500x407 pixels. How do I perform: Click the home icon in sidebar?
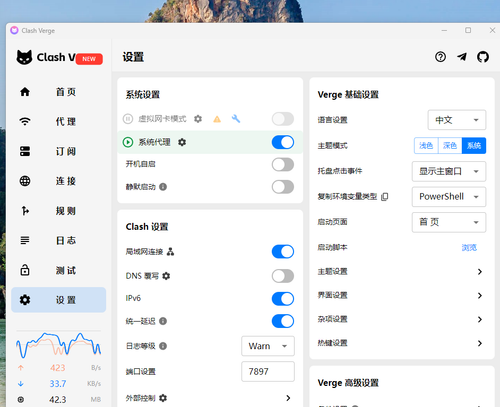(25, 92)
